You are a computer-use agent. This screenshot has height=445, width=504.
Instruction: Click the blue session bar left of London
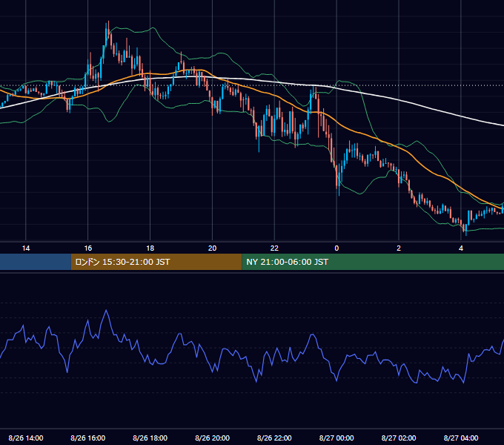(x=36, y=262)
